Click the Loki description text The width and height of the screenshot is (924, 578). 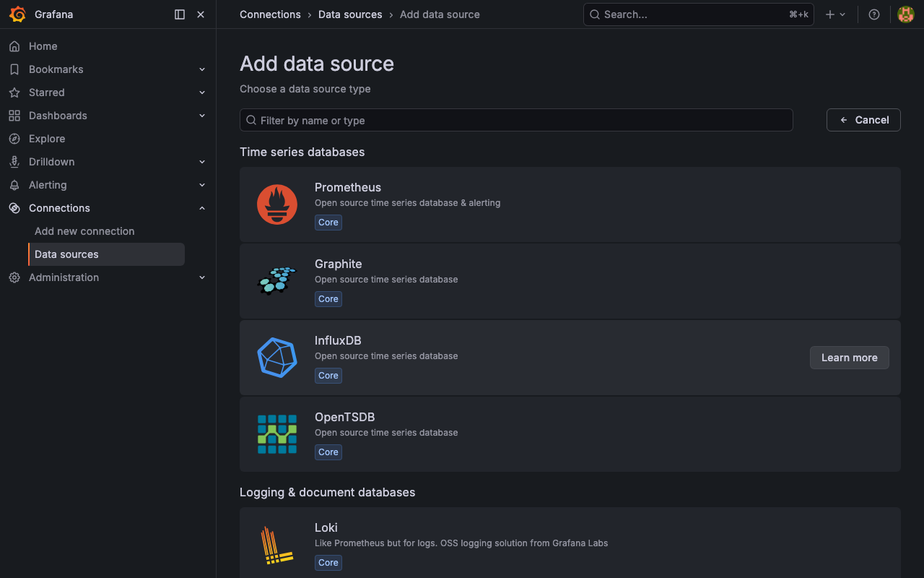461,543
